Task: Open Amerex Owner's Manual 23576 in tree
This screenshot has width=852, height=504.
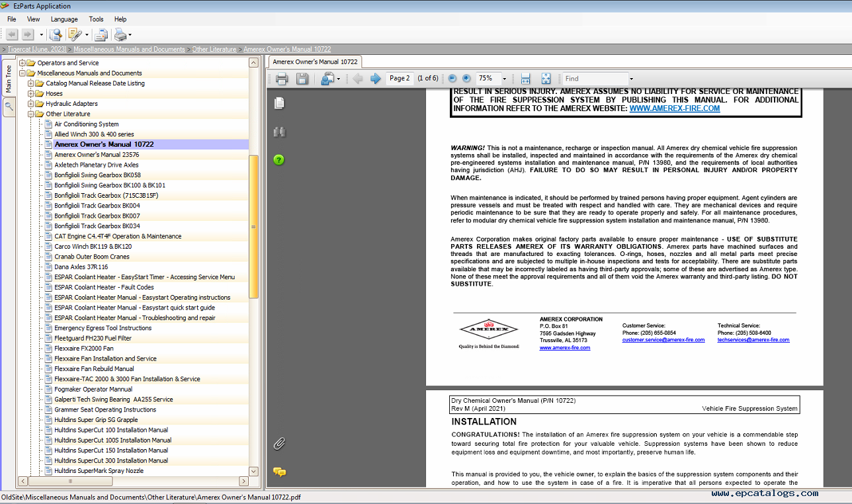Action: (97, 155)
